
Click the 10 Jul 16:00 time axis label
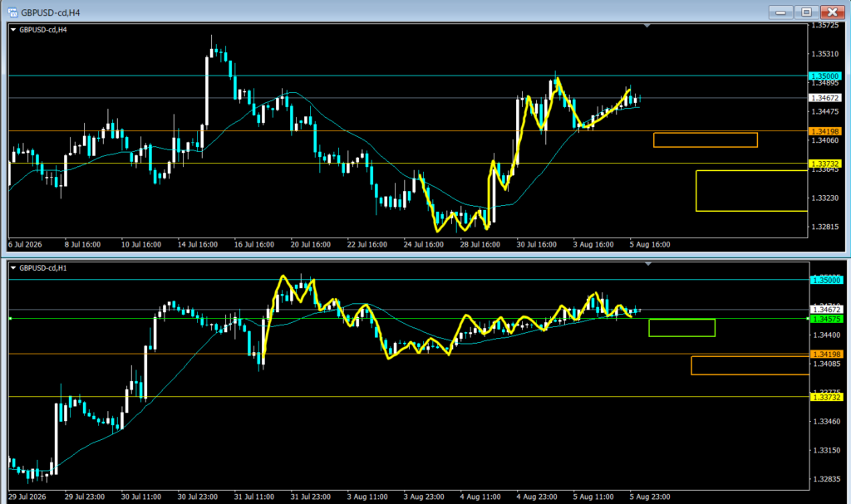click(x=141, y=245)
